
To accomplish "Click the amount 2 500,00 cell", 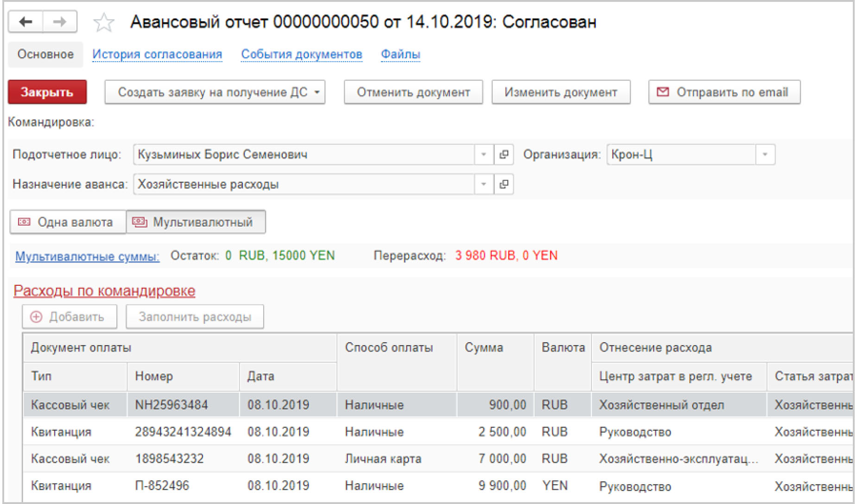I will 495,432.
